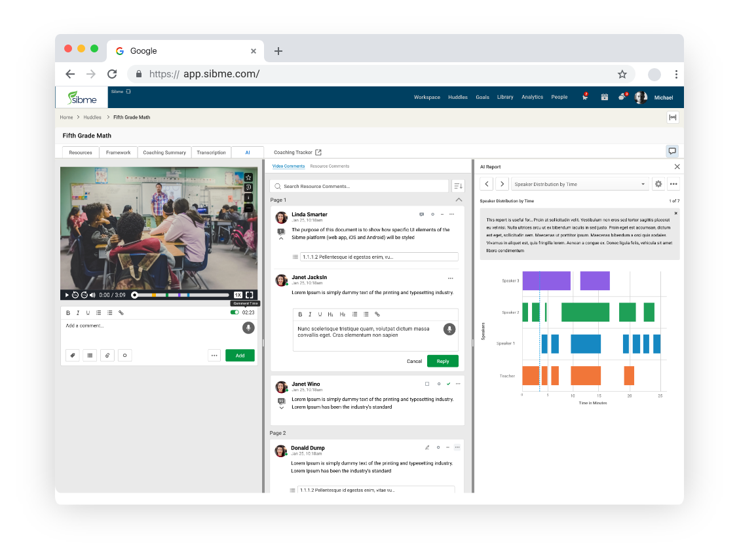
Task: Click the video progress bar handle
Action: click(135, 295)
